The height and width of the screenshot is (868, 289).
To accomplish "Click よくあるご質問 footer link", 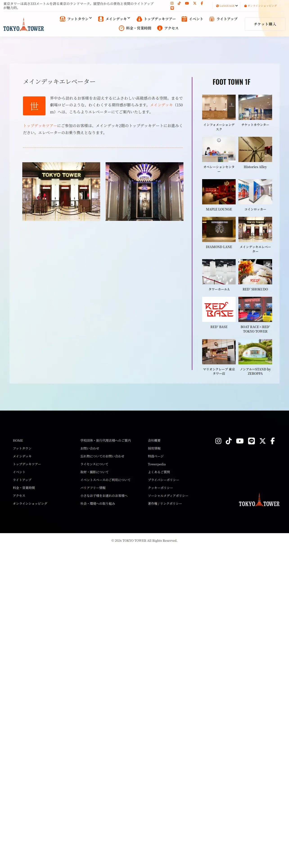I will [159, 472].
